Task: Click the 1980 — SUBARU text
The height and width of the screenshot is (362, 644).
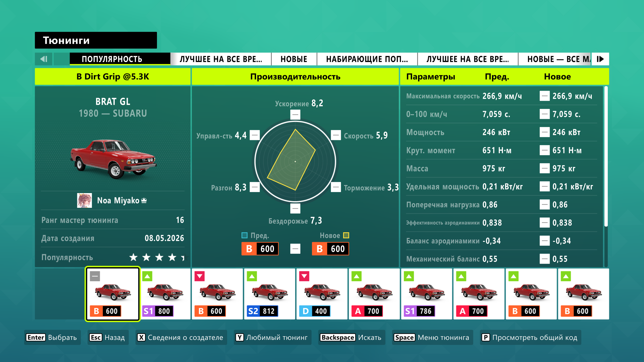Action: coord(113,113)
